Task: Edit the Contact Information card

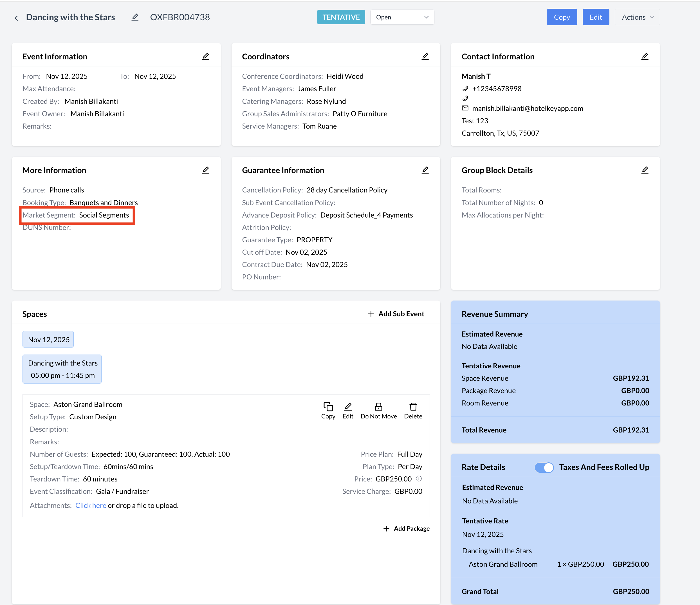Action: (x=645, y=56)
